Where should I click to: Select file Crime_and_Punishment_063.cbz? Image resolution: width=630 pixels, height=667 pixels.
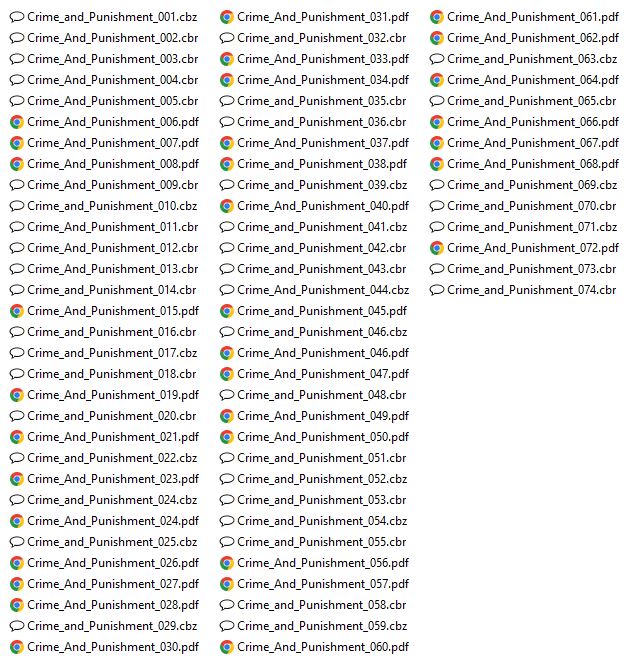[x=524, y=59]
